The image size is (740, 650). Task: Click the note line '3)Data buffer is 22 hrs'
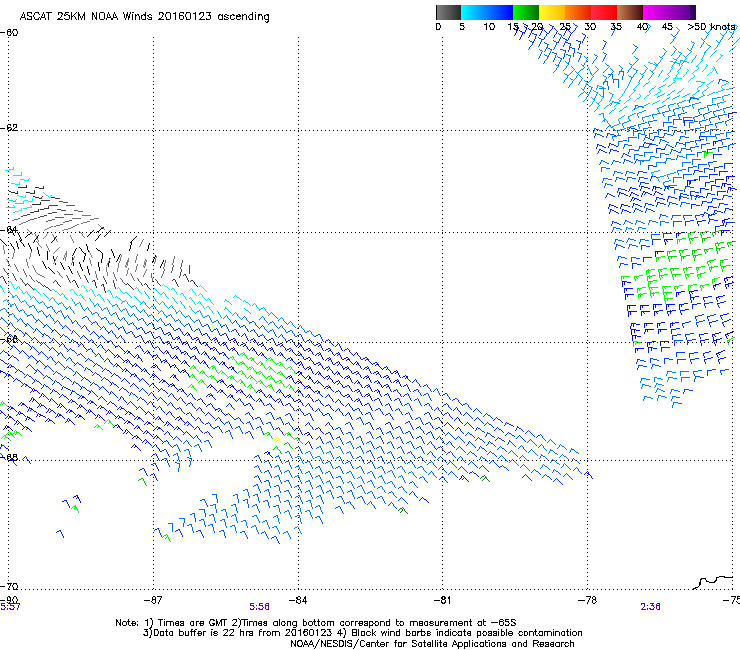click(362, 633)
